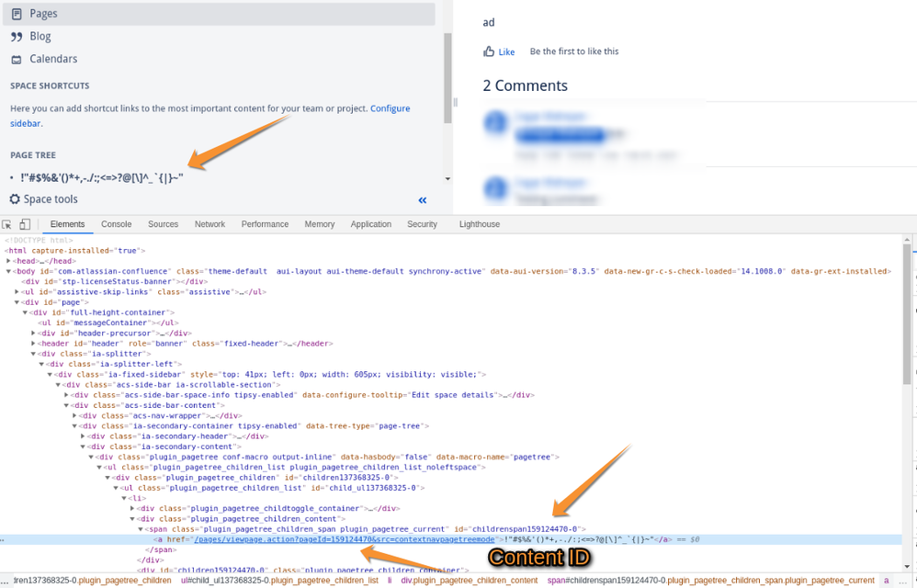Click DevTools Elements vertical scrollbar
This screenshot has width=917, height=588.
[907, 314]
